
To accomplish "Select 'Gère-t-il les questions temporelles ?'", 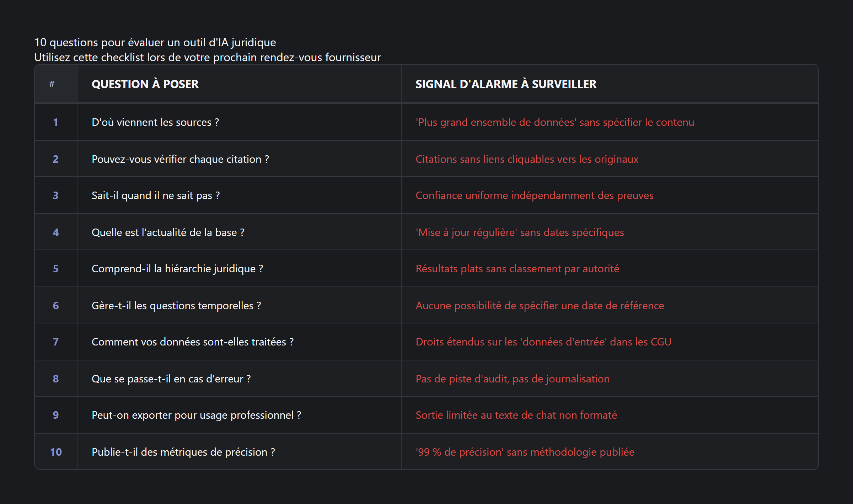I will (x=176, y=306).
